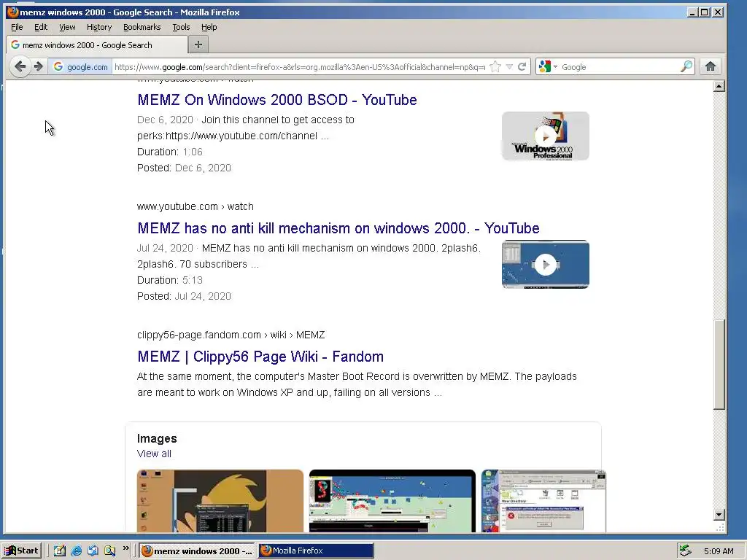Open the View menu
The width and height of the screenshot is (747, 560).
pyautogui.click(x=67, y=27)
